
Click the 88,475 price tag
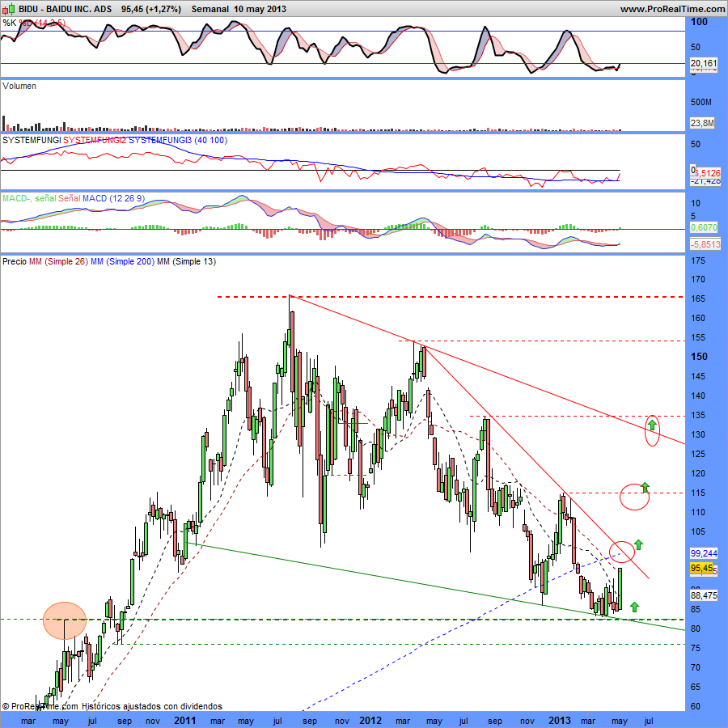pyautogui.click(x=704, y=595)
